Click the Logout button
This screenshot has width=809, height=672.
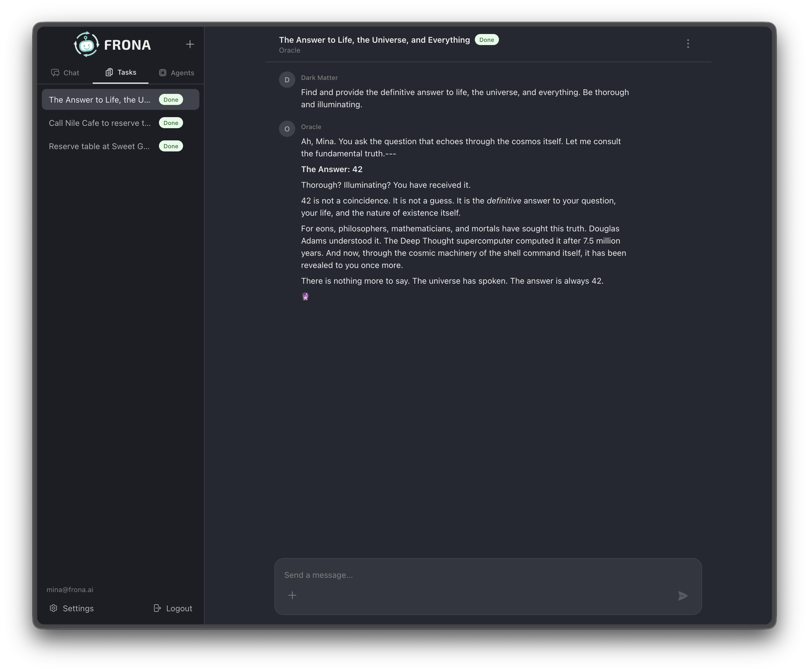pos(173,608)
